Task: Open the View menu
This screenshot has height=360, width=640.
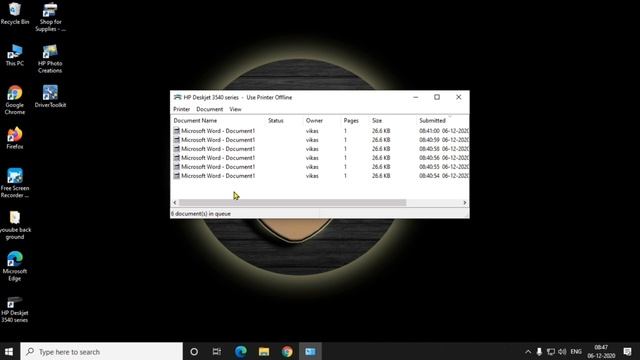Action: pyautogui.click(x=235, y=109)
